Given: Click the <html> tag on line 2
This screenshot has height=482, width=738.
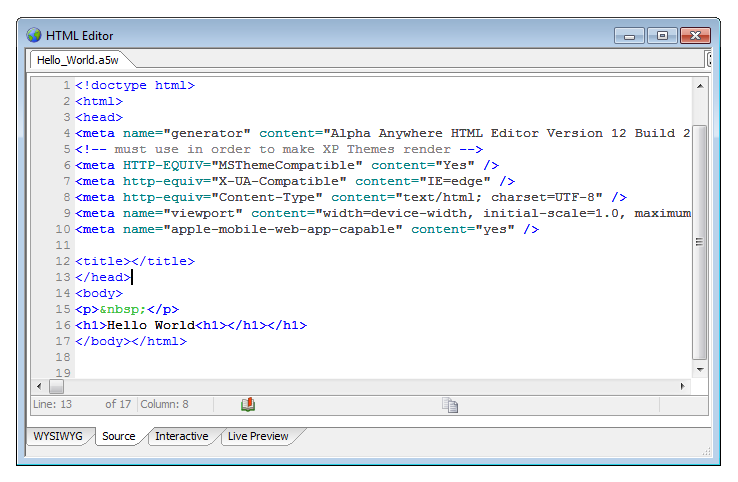Looking at the screenshot, I should [x=99, y=101].
